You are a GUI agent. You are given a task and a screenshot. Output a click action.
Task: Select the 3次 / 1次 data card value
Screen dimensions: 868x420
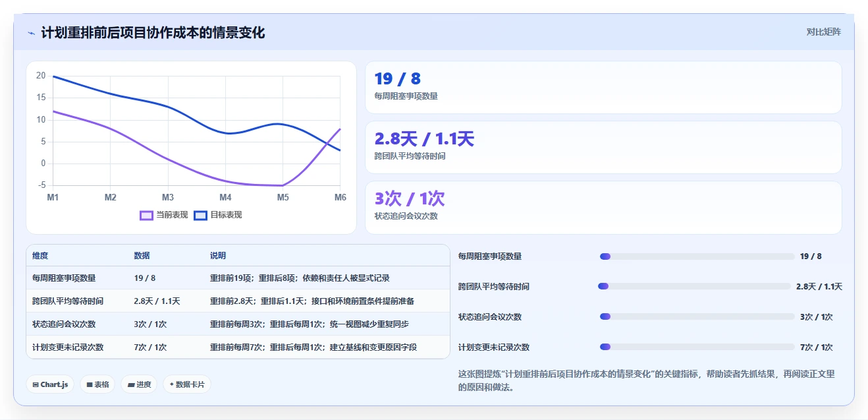tap(410, 198)
